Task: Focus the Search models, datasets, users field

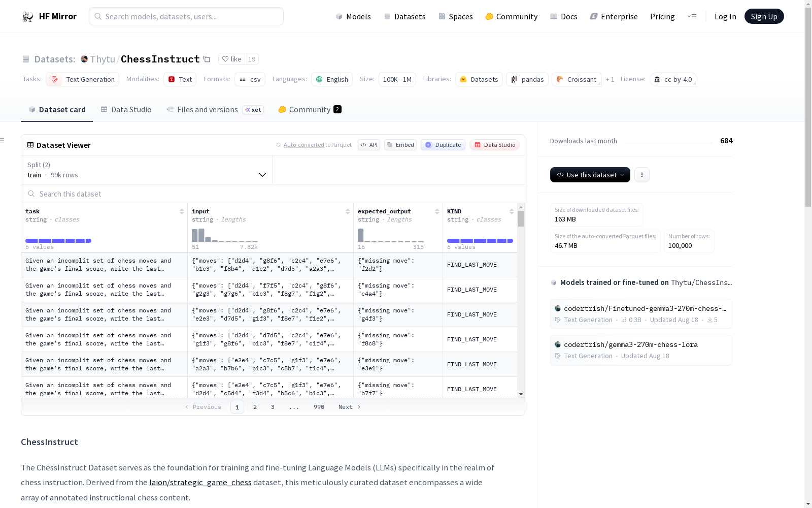Action: point(186,16)
